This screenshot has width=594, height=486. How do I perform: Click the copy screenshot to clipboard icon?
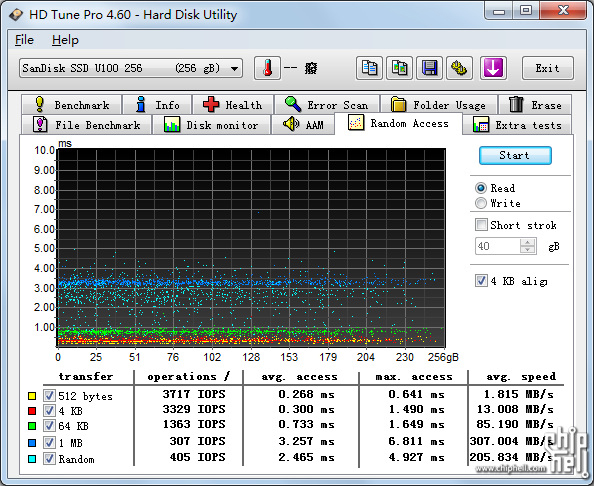(399, 68)
